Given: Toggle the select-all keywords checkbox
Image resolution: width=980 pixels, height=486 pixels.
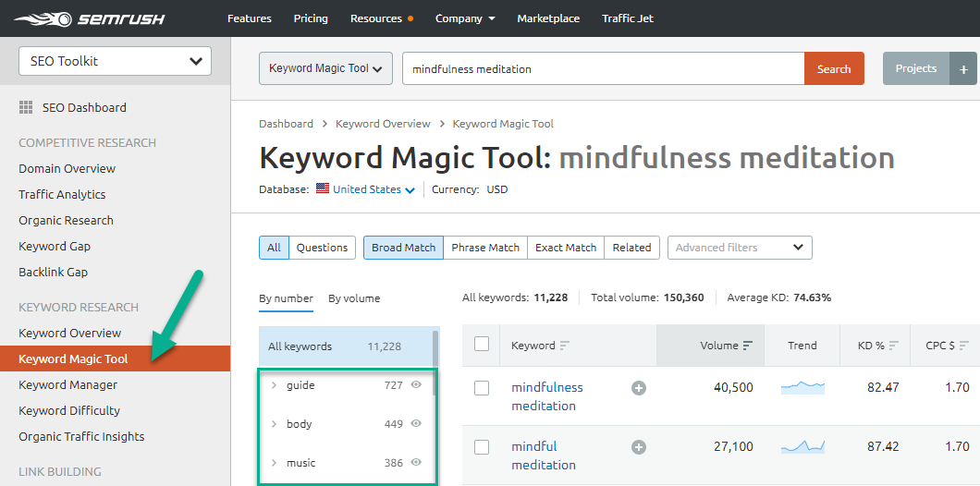Looking at the screenshot, I should click(482, 345).
